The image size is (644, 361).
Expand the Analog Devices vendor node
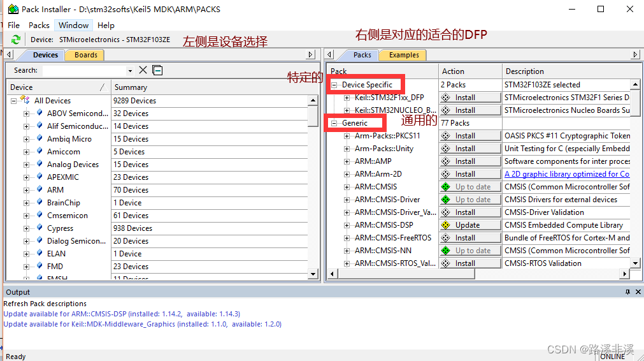(26, 165)
